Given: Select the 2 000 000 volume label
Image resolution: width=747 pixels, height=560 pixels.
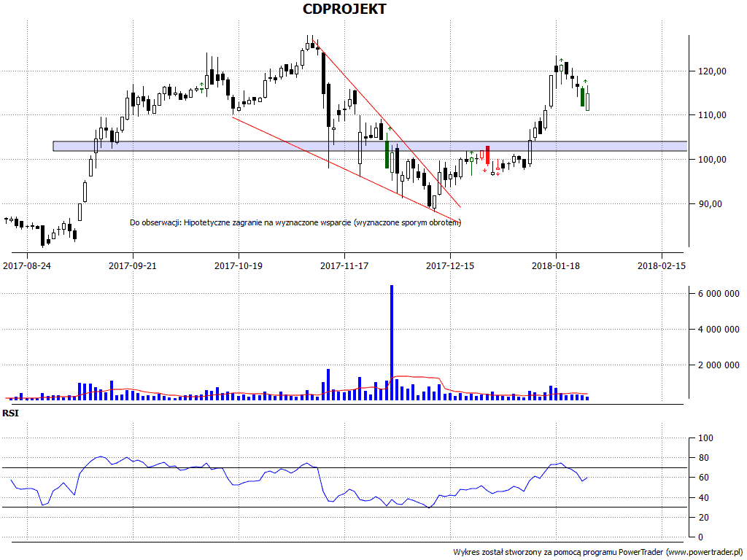Looking at the screenshot, I should pyautogui.click(x=719, y=365).
